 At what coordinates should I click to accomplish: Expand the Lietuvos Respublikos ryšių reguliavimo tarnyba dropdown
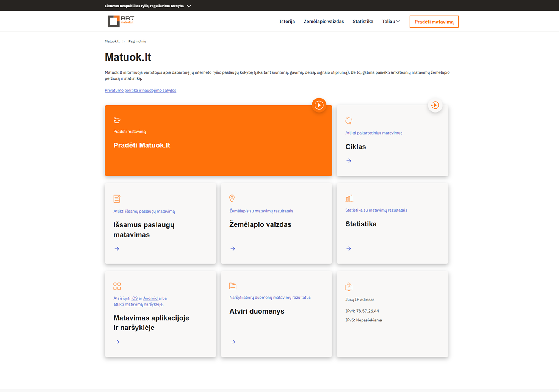click(148, 6)
